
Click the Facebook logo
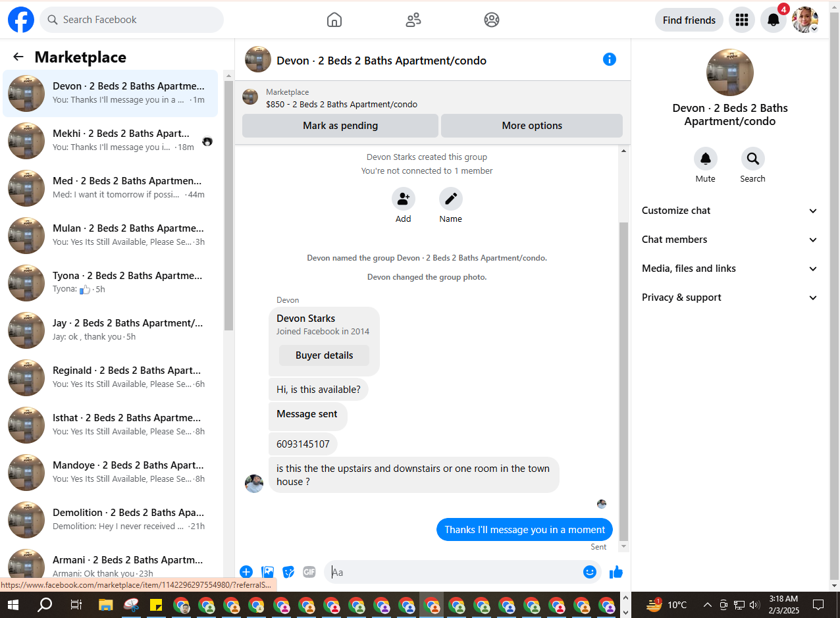tap(21, 20)
